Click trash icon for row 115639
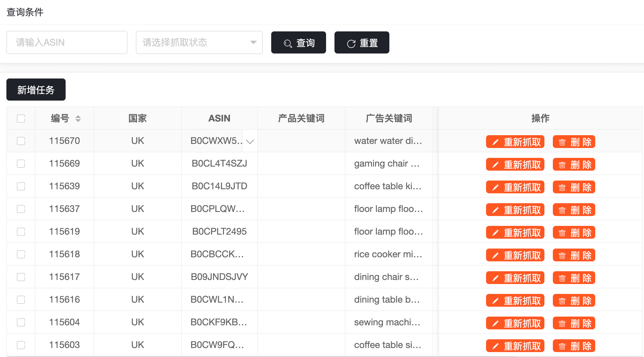This screenshot has width=644, height=357. tap(562, 188)
